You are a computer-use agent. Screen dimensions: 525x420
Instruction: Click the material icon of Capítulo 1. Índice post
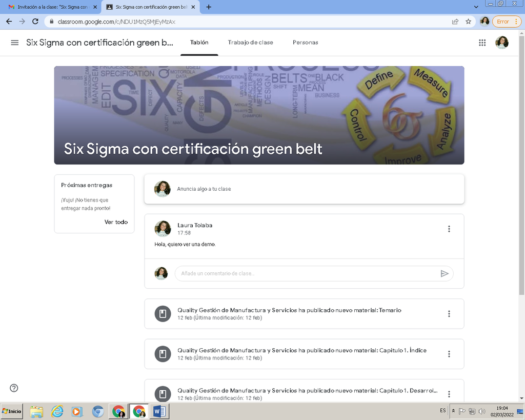pyautogui.click(x=163, y=354)
